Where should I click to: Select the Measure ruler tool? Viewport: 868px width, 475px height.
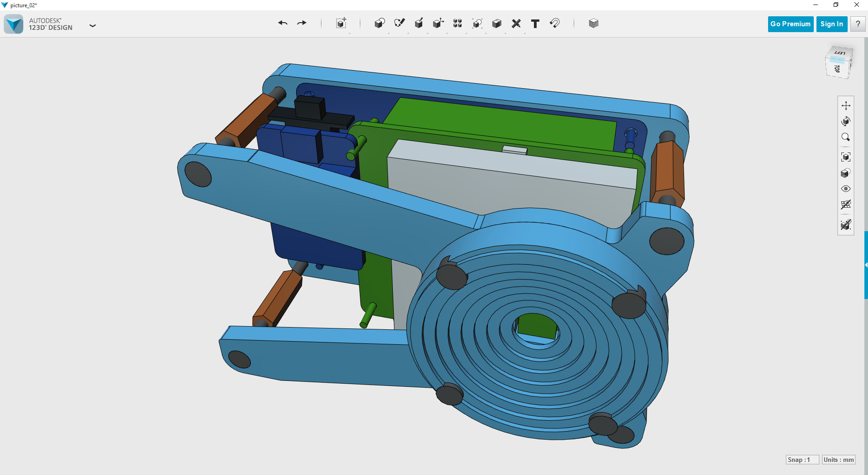516,24
